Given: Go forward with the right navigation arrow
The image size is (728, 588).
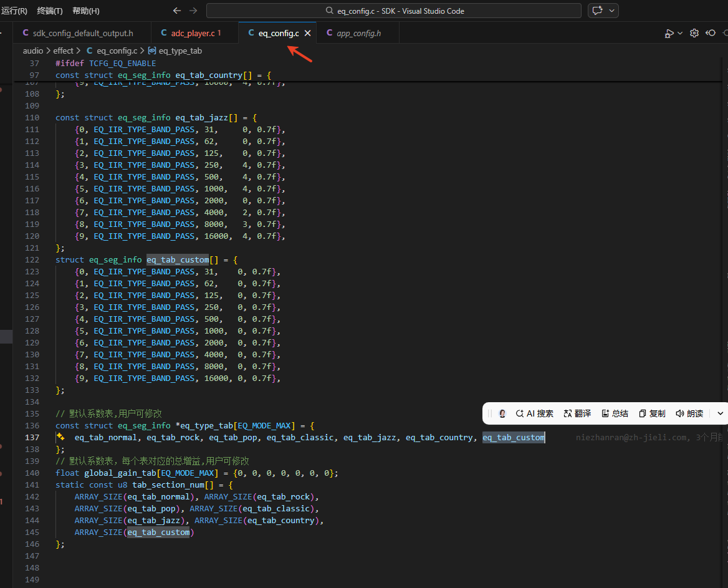Looking at the screenshot, I should pyautogui.click(x=193, y=11).
